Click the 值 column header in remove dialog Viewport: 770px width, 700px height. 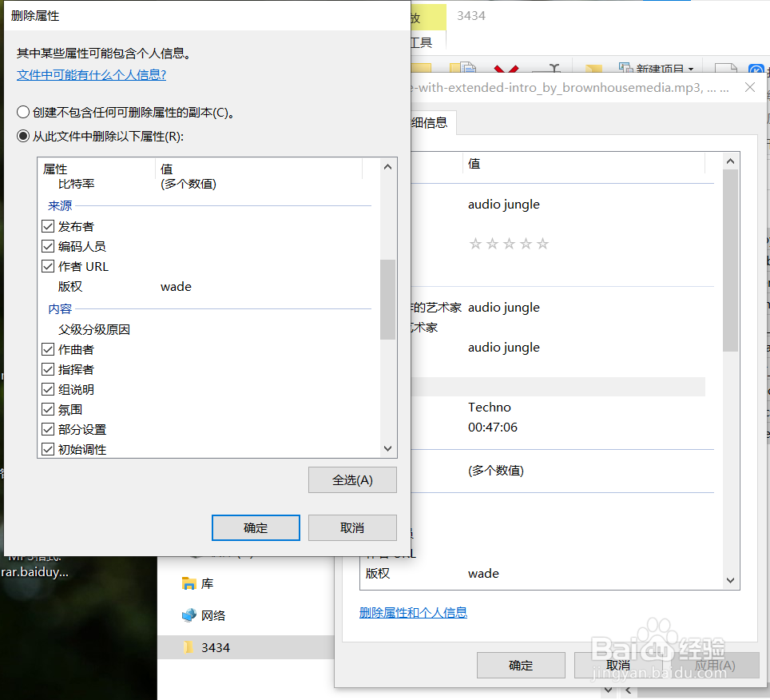coord(259,169)
